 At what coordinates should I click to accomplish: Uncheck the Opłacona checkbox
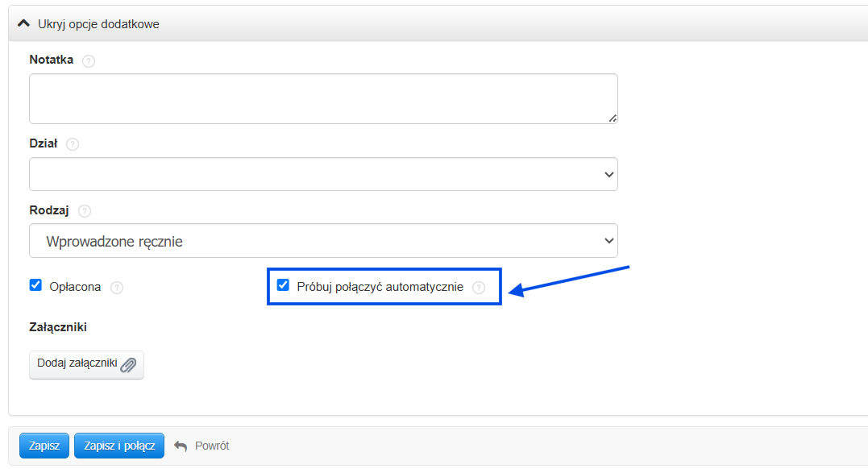[35, 285]
